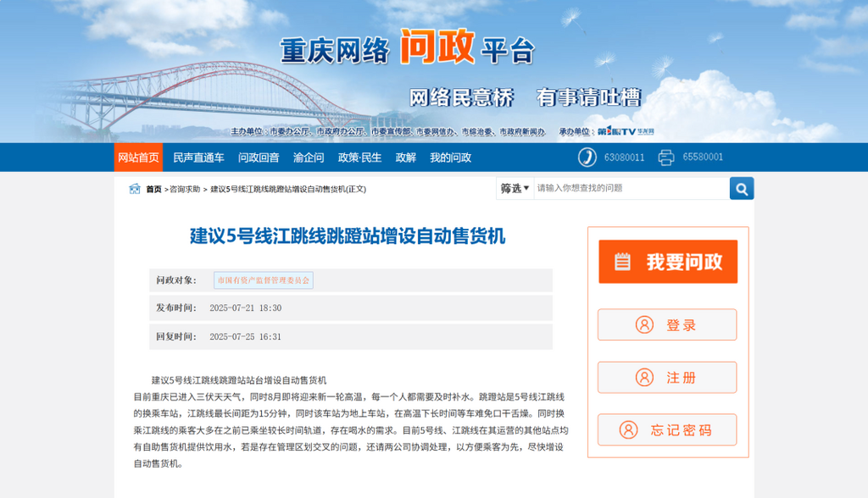
Task: Open the 网站首页 navigation tab
Action: click(x=138, y=158)
